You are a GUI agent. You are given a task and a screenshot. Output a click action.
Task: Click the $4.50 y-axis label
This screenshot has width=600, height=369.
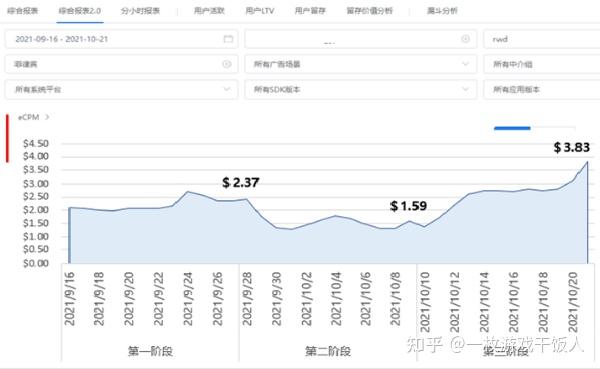[36, 144]
